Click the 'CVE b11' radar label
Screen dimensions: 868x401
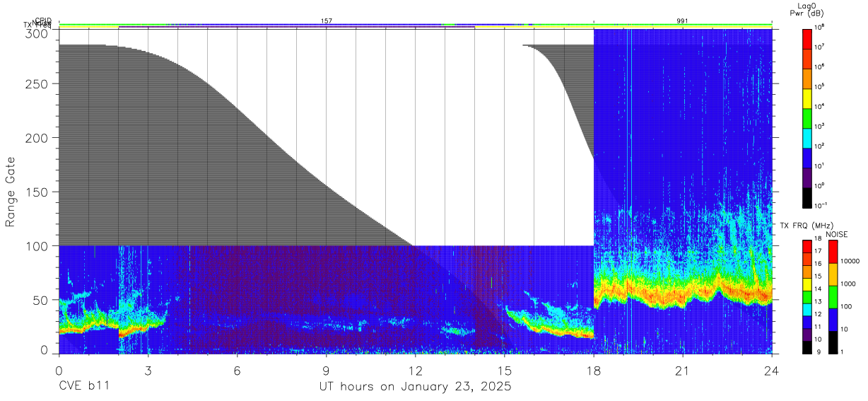pyautogui.click(x=84, y=387)
